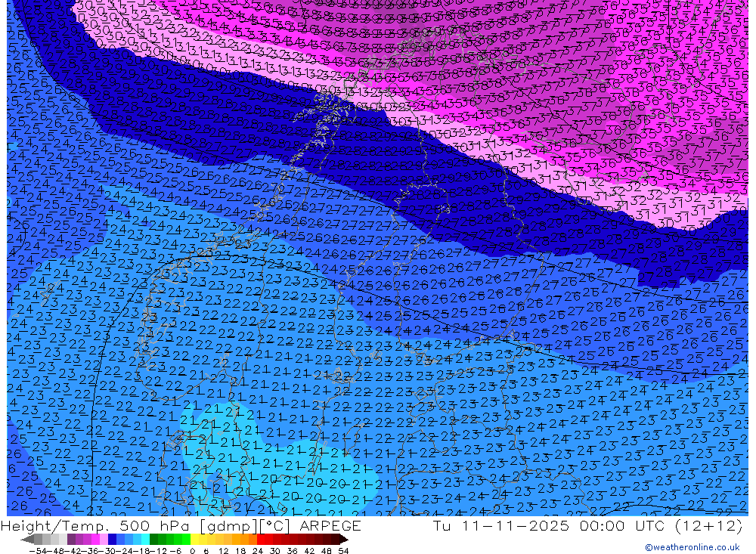This screenshot has width=756, height=554.
Task: Click the ARPEGE model name label
Action: [330, 525]
